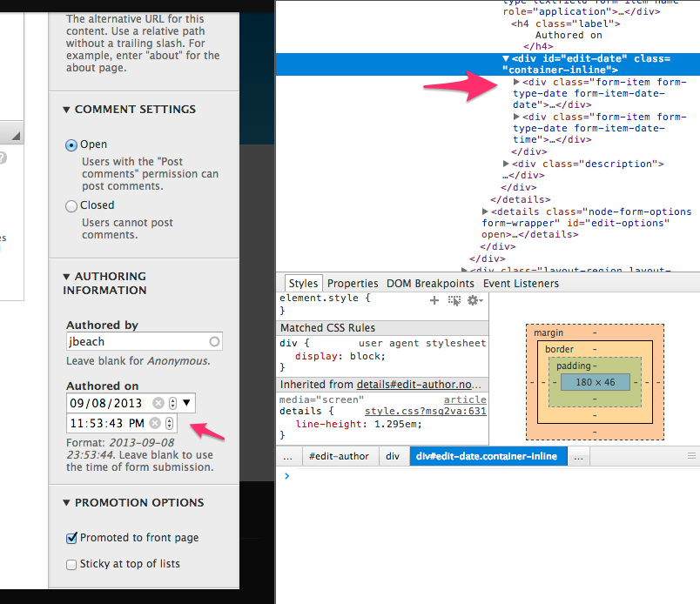Click the border box label
Screen dimensions: 700x604
pyautogui.click(x=559, y=349)
